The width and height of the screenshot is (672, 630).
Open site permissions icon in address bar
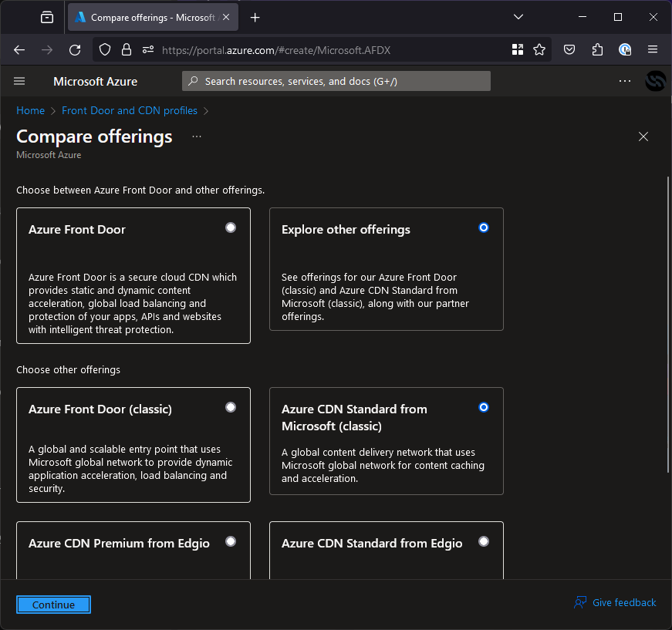tap(148, 50)
